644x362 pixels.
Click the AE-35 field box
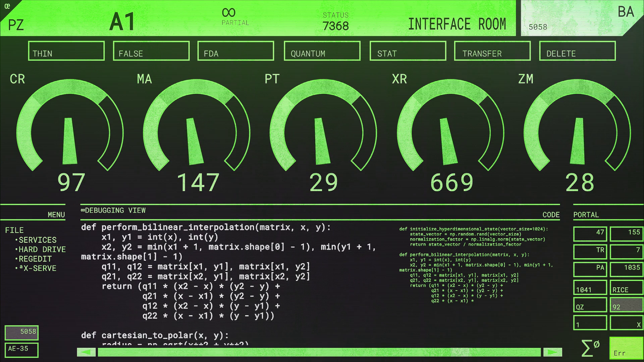[21, 349]
